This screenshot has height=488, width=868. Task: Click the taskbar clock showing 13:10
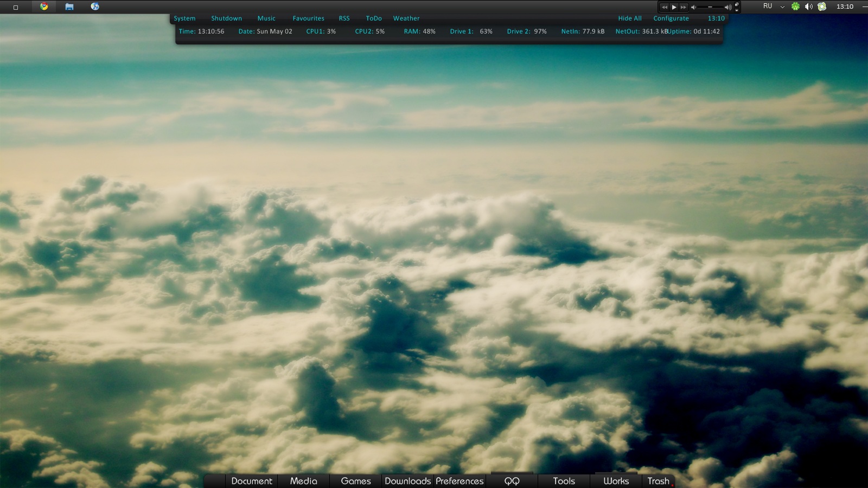pyautogui.click(x=845, y=7)
